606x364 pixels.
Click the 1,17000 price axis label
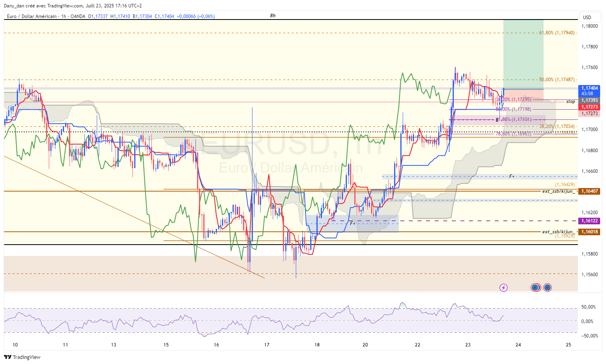(590, 130)
